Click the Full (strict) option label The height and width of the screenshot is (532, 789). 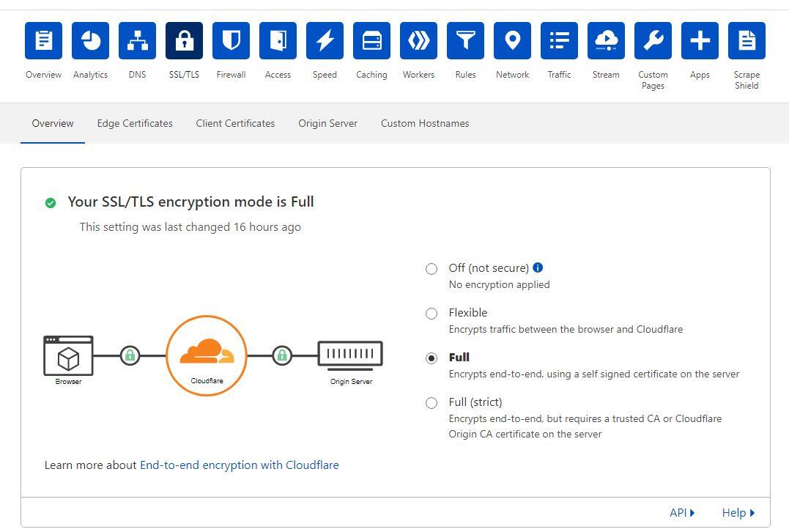coord(475,402)
